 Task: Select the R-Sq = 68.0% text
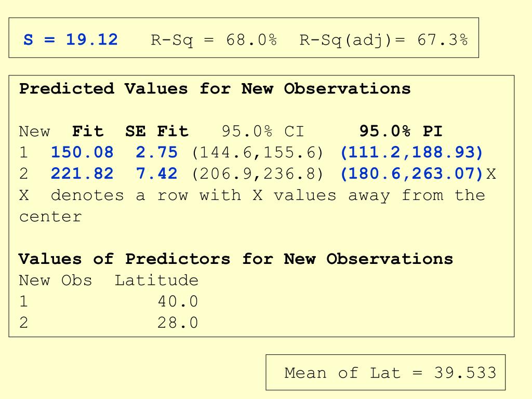pos(214,41)
